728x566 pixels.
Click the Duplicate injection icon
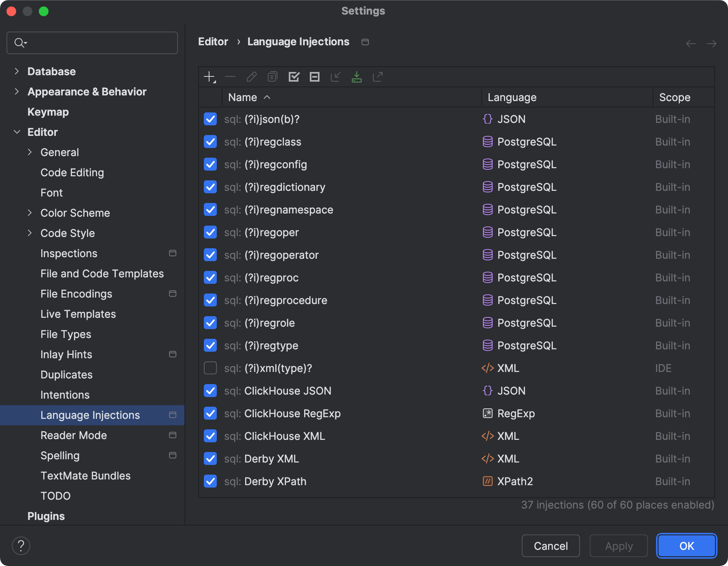point(272,77)
